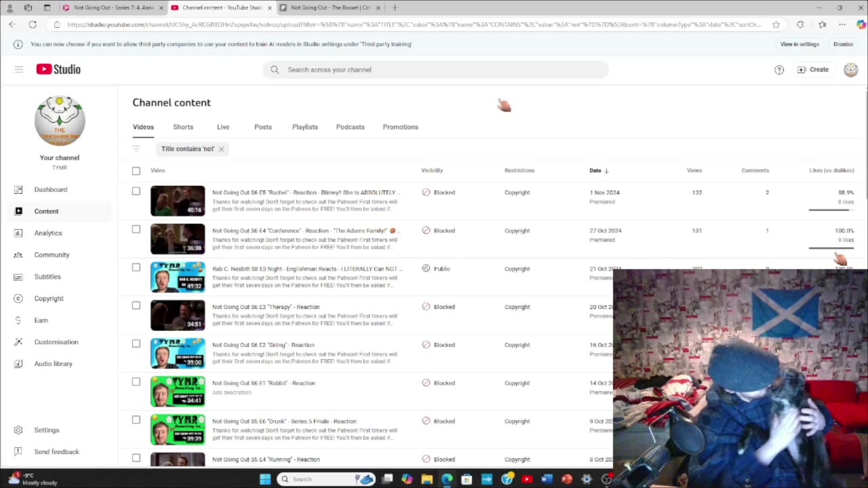Click the browser address bar URL
This screenshot has width=868, height=488.
(414, 24)
